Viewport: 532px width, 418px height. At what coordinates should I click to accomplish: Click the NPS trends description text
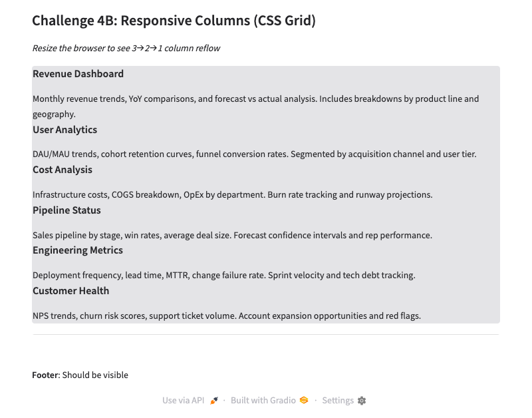[227, 316]
